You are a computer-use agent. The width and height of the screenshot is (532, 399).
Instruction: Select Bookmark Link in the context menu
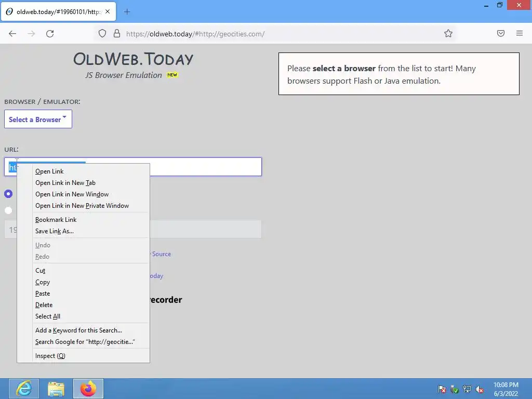56,220
